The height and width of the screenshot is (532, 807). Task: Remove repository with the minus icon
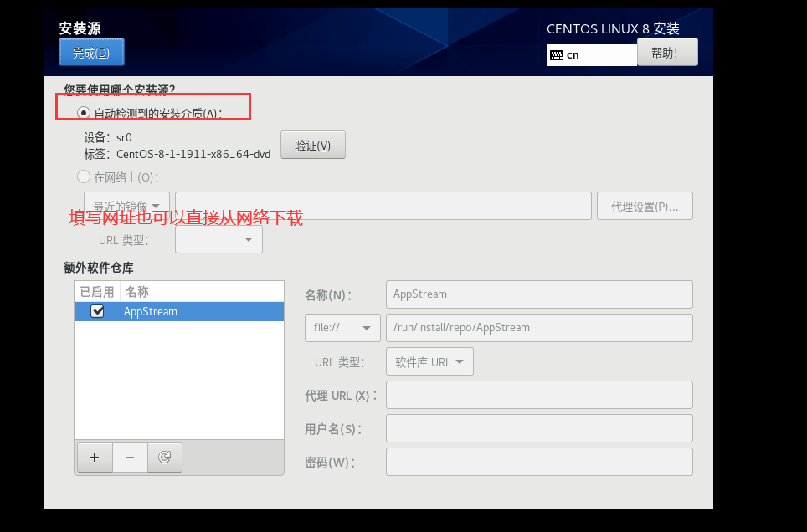coord(130,458)
